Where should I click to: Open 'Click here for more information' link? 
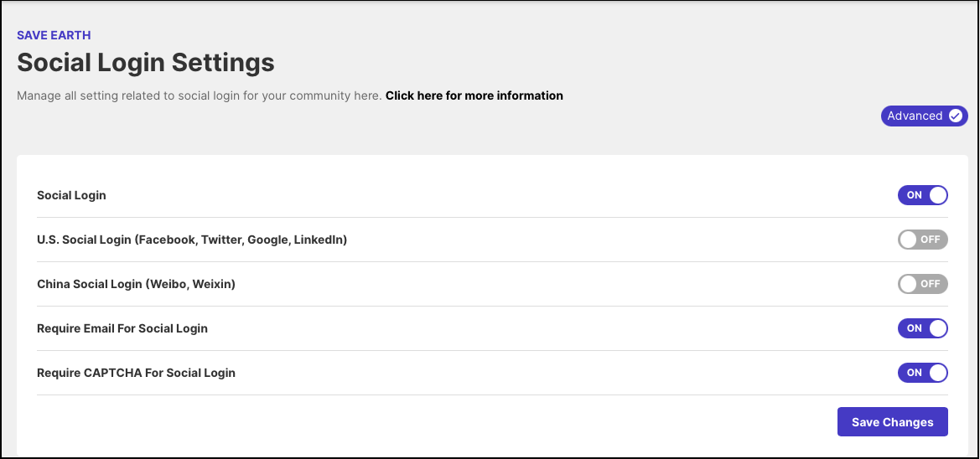(x=474, y=95)
